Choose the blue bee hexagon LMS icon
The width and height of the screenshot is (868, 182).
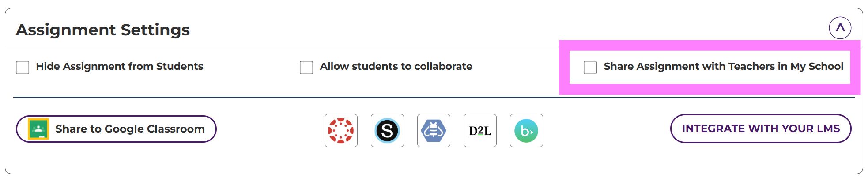tap(434, 131)
